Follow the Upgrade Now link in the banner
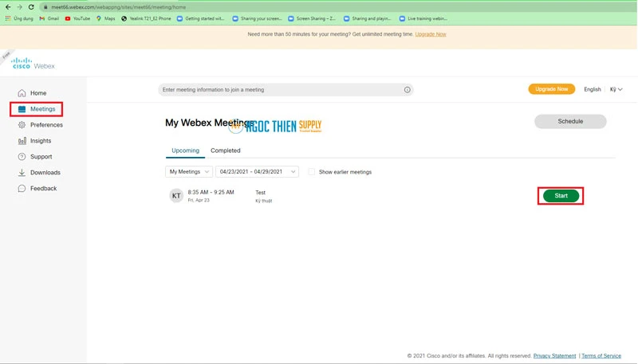Image resolution: width=638 pixels, height=364 pixels. [x=431, y=34]
